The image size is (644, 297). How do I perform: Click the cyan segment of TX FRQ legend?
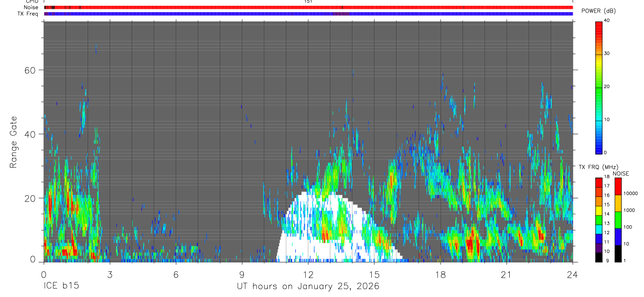pyautogui.click(x=599, y=229)
